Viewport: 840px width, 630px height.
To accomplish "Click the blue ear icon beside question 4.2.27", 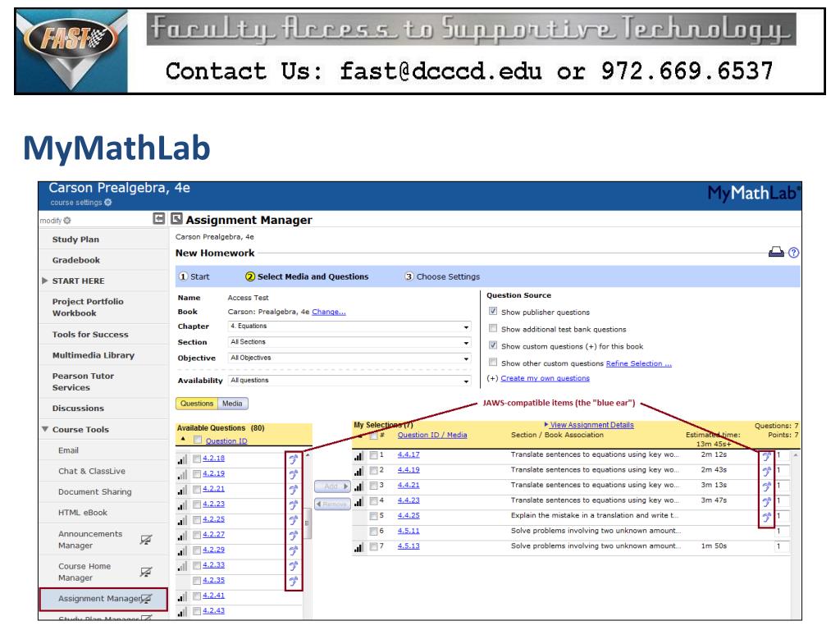I will [x=294, y=535].
